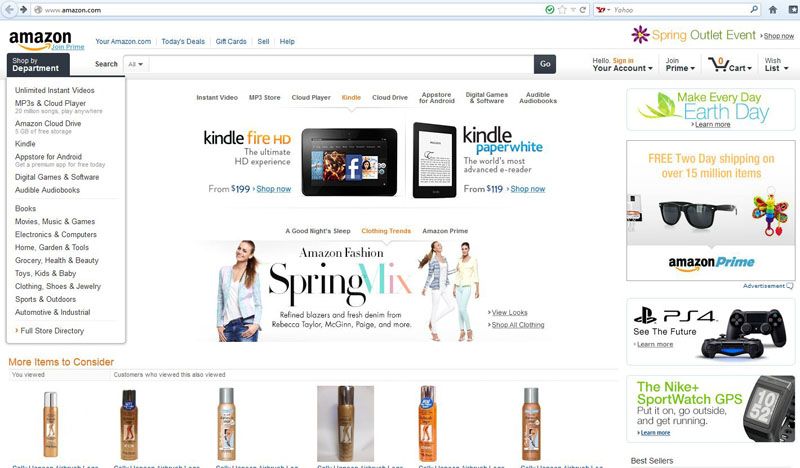Expand the Join Prime dropdown
The height and width of the screenshot is (468, 800).
(680, 64)
